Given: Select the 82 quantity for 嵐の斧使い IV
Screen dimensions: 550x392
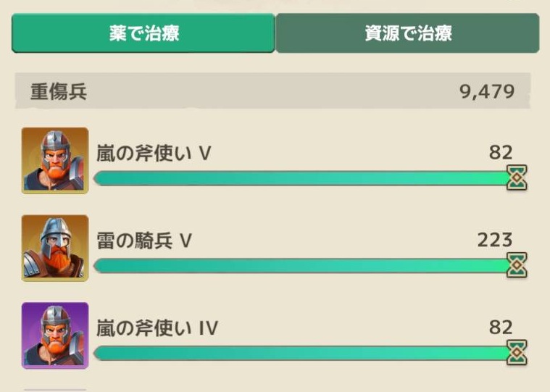Looking at the screenshot, I should pos(501,328).
